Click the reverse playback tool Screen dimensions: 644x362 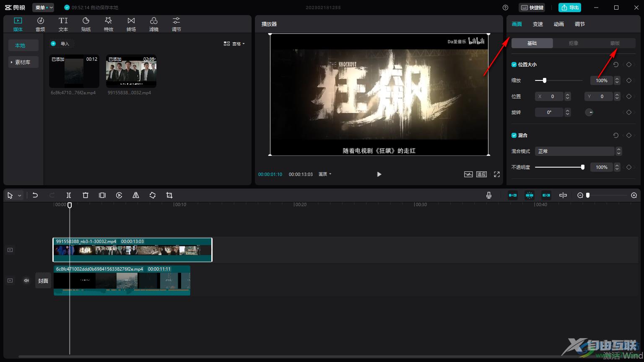(119, 195)
